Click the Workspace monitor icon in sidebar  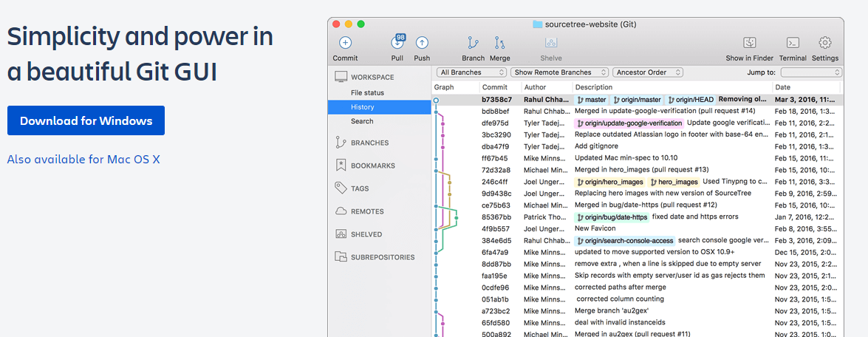(x=341, y=77)
